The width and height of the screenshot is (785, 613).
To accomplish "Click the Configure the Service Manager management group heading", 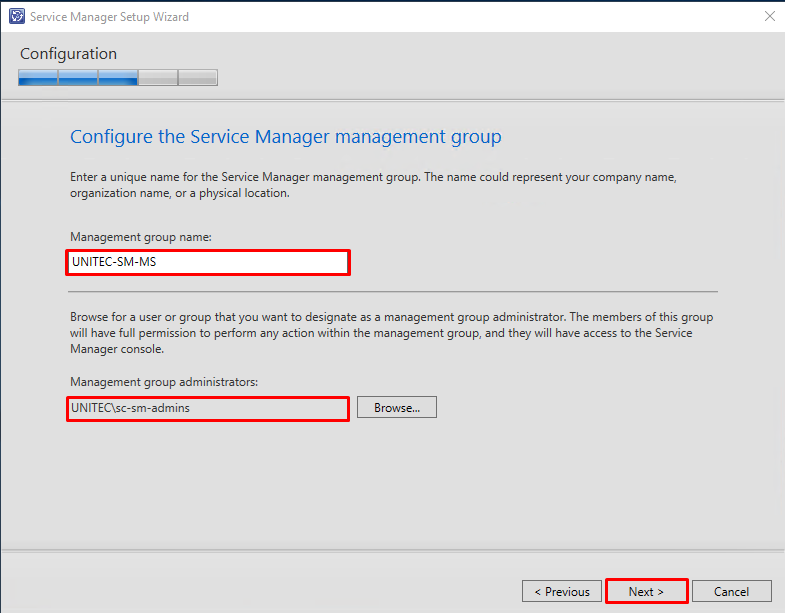I will (x=285, y=137).
